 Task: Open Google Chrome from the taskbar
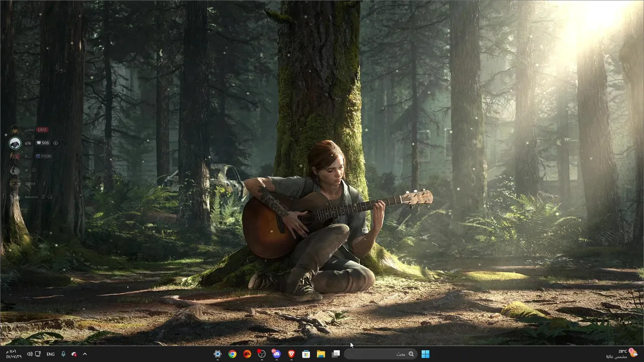click(232, 354)
